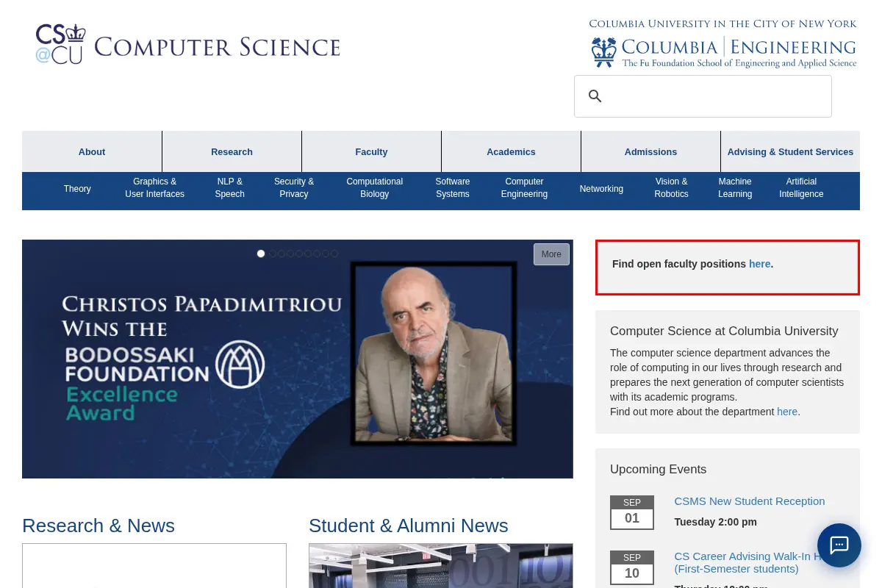Click the Research & News heading
This screenshot has height=588, width=882.
(98, 526)
